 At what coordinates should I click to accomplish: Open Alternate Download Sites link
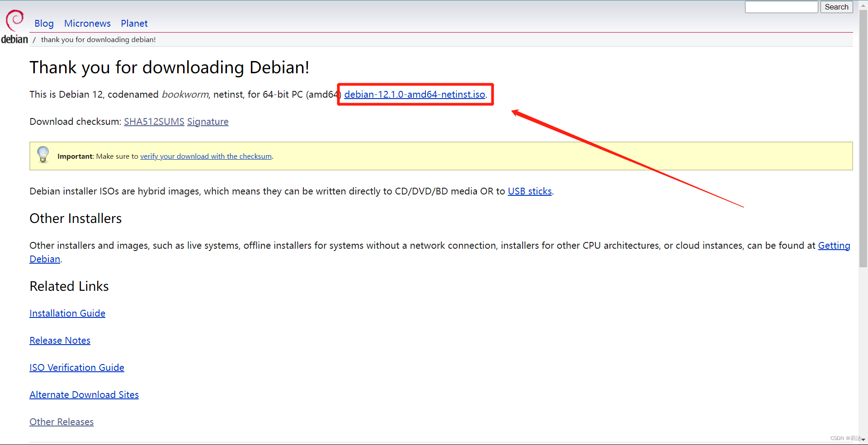pos(84,395)
